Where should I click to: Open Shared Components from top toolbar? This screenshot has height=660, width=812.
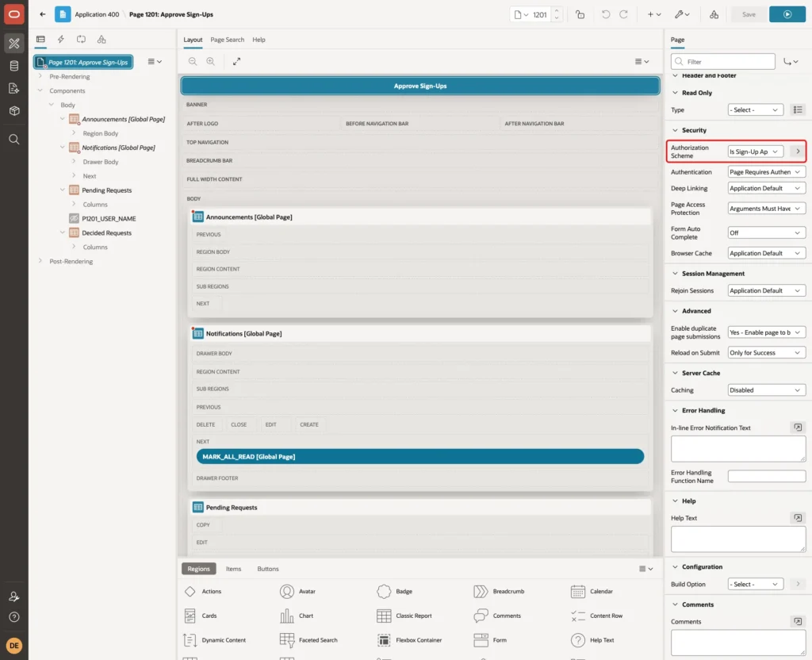pos(714,14)
